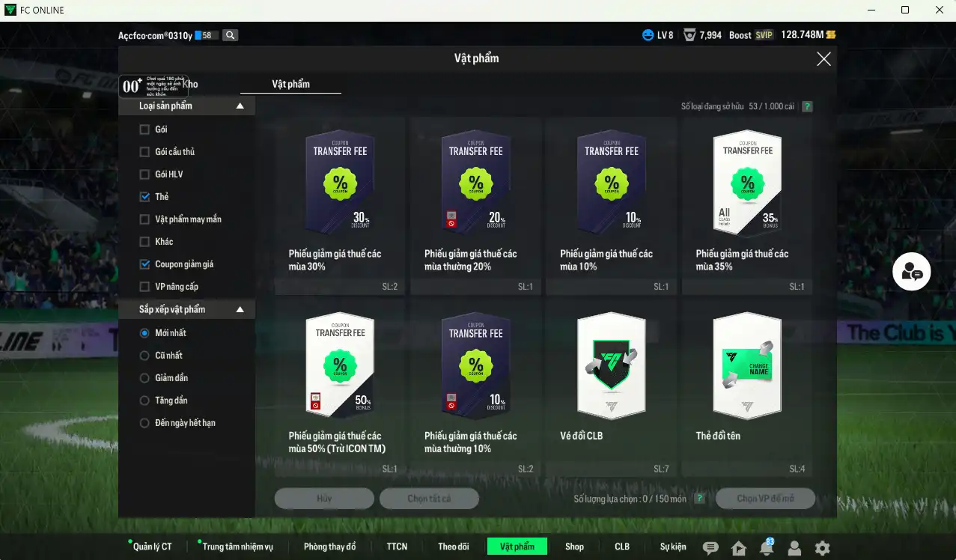Click the LV 8 level smiley icon
The height and width of the screenshot is (560, 956).
(x=648, y=35)
